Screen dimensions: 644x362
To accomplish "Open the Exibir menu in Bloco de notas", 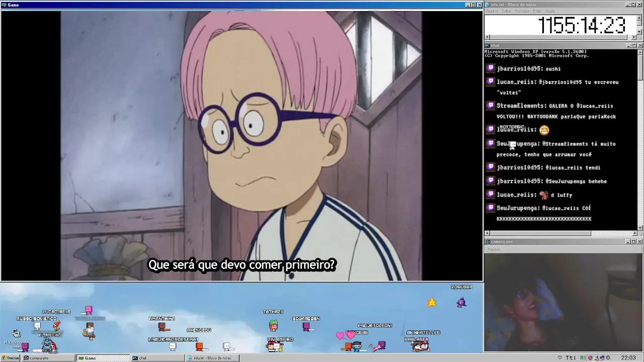I will coord(537,11).
